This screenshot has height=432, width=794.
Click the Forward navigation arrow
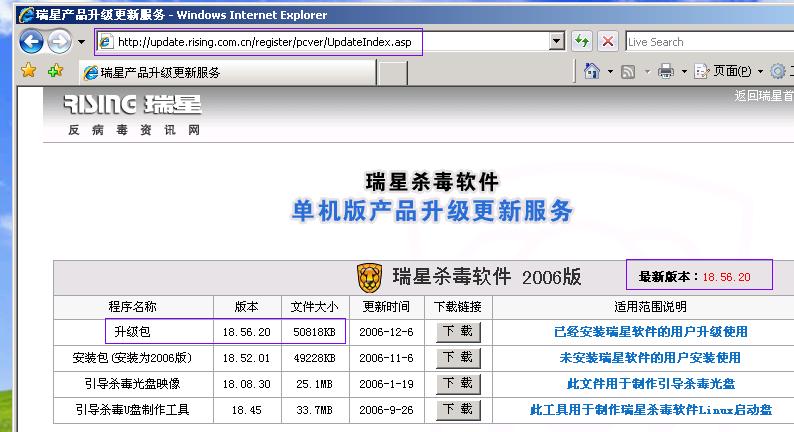point(60,42)
